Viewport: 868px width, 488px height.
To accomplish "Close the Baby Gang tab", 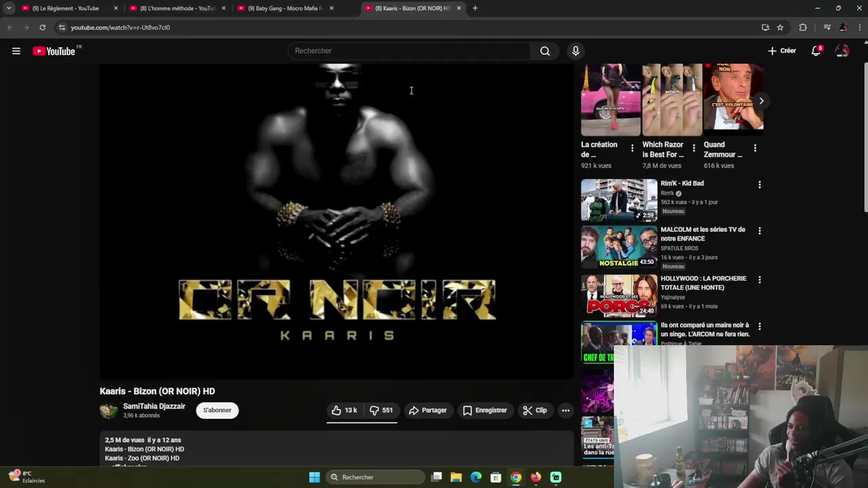I will point(331,8).
